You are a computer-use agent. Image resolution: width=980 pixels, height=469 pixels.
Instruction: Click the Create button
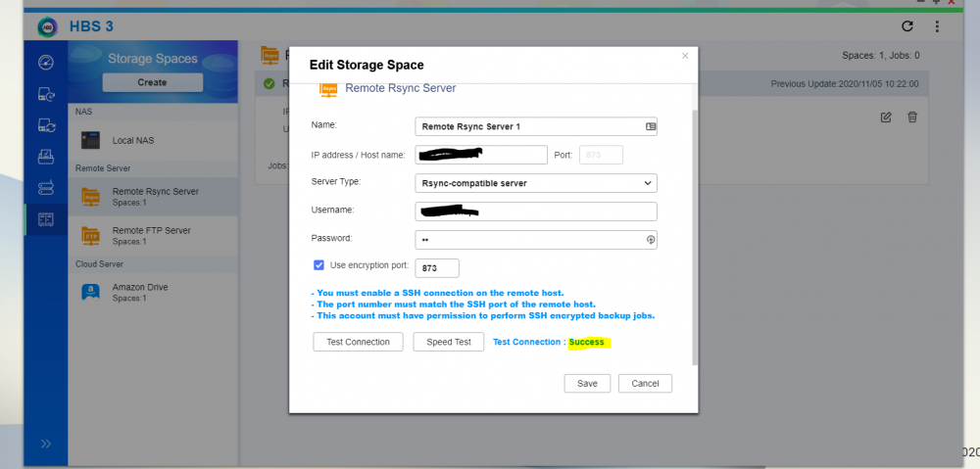click(153, 82)
